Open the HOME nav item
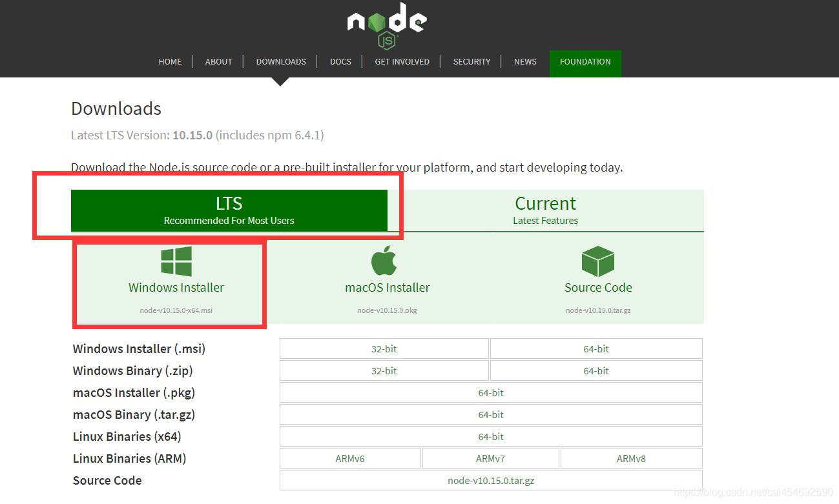 (x=170, y=62)
